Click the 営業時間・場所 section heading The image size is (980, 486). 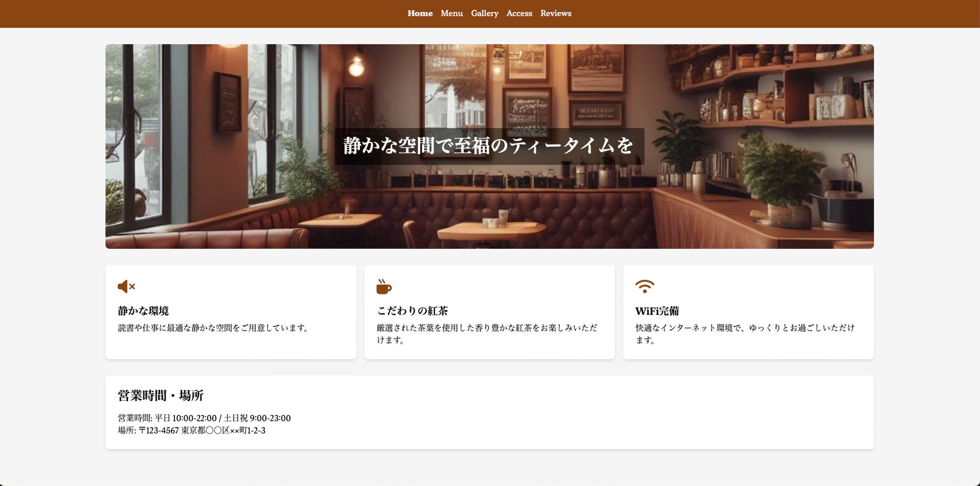coord(160,396)
